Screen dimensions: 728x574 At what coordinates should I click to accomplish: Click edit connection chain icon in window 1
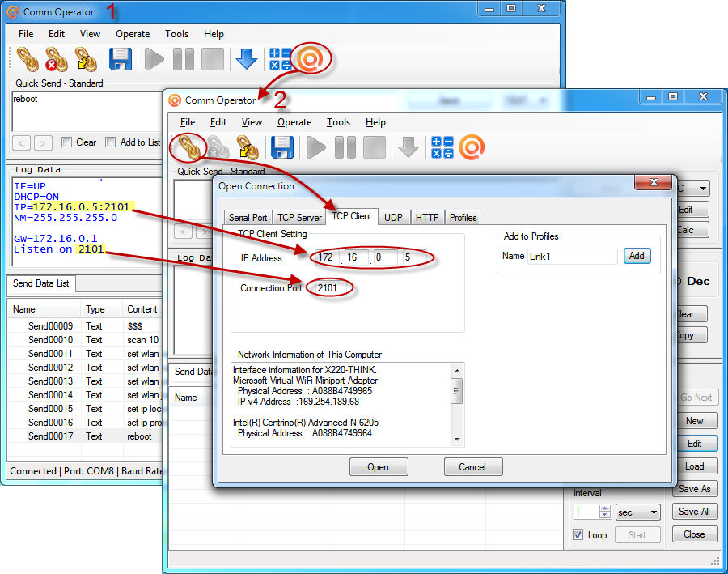(x=87, y=59)
